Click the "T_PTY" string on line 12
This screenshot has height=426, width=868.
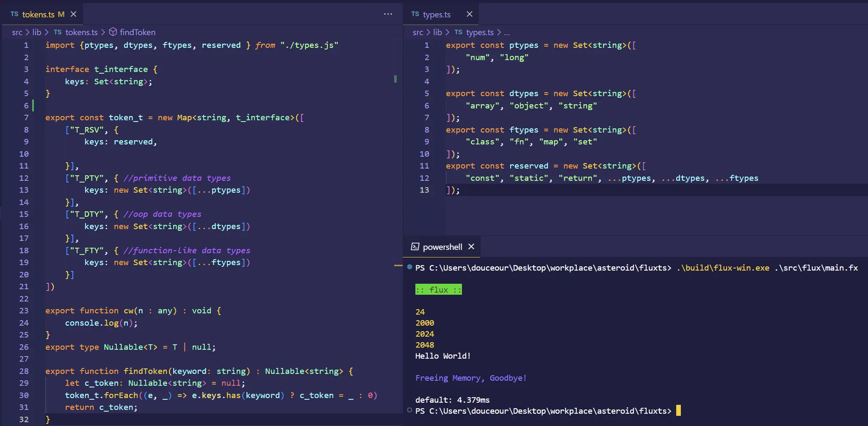coord(87,178)
